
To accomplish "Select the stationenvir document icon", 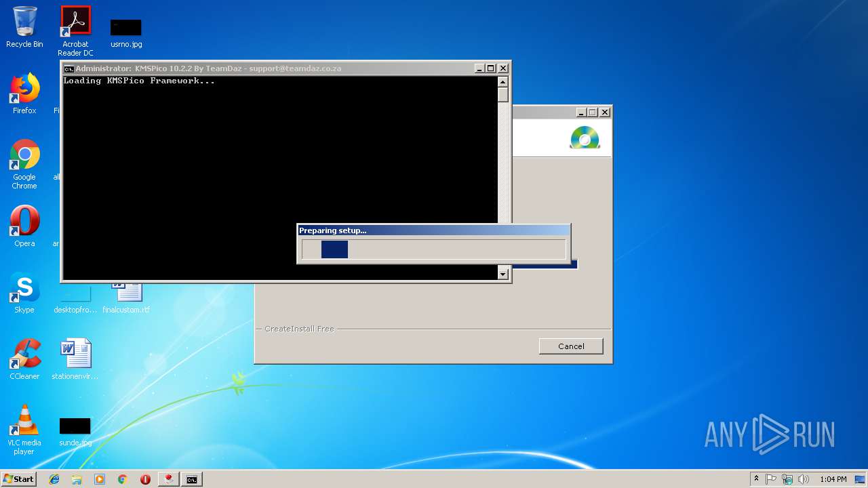I will click(75, 360).
